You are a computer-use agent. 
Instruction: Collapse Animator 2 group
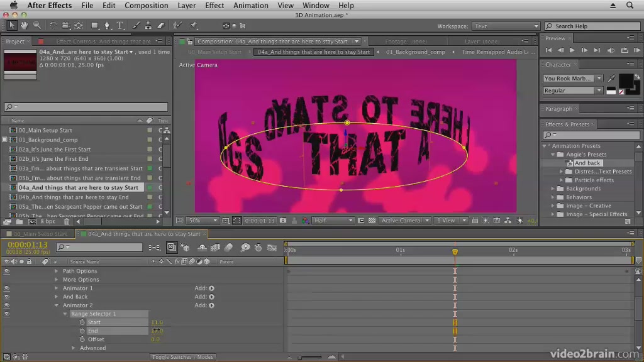click(x=56, y=305)
